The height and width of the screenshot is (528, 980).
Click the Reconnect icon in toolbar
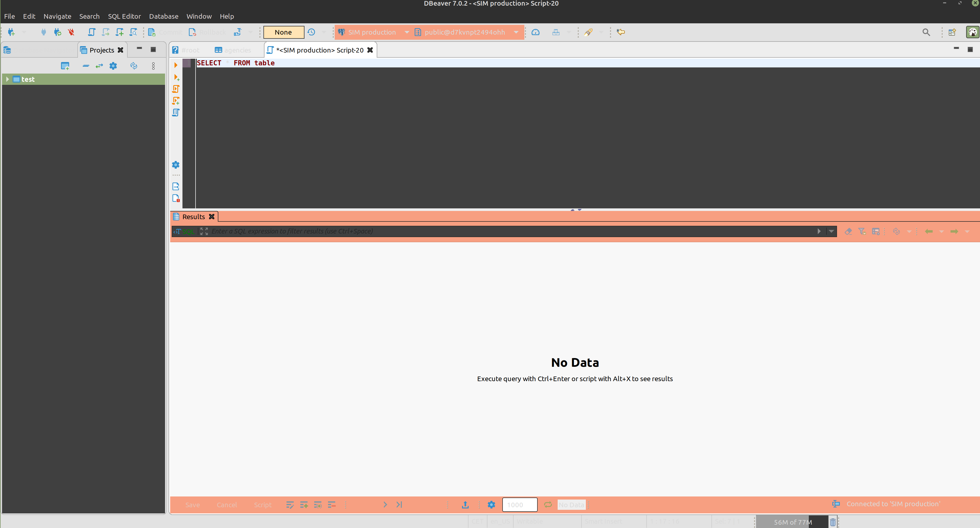tap(57, 32)
